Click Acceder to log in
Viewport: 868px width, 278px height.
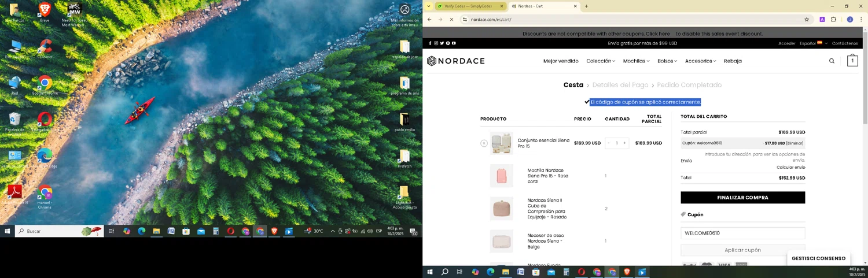point(787,43)
